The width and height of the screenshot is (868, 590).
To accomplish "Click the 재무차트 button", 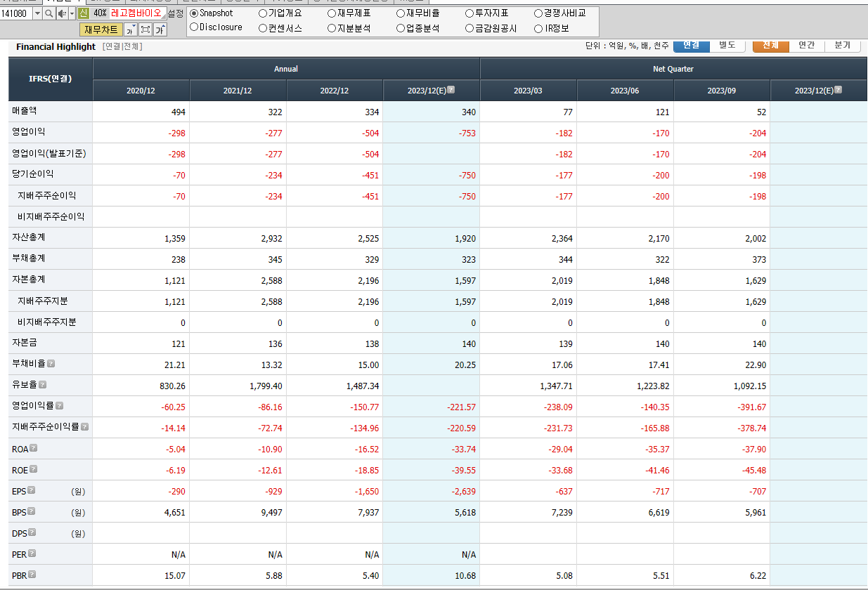I will (x=101, y=29).
